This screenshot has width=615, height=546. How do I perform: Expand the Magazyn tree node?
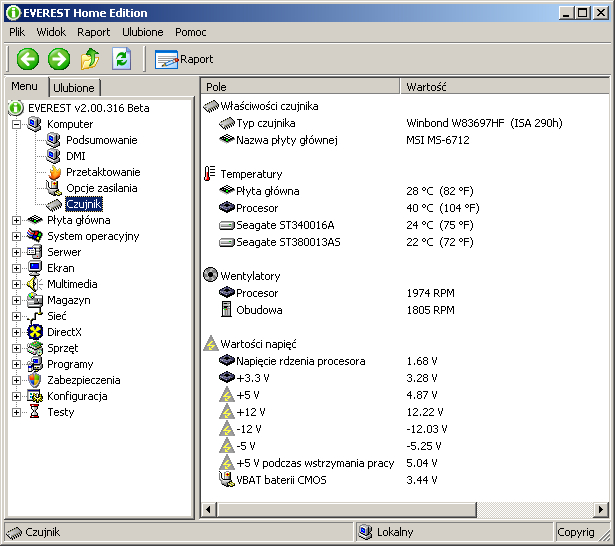coord(16,300)
